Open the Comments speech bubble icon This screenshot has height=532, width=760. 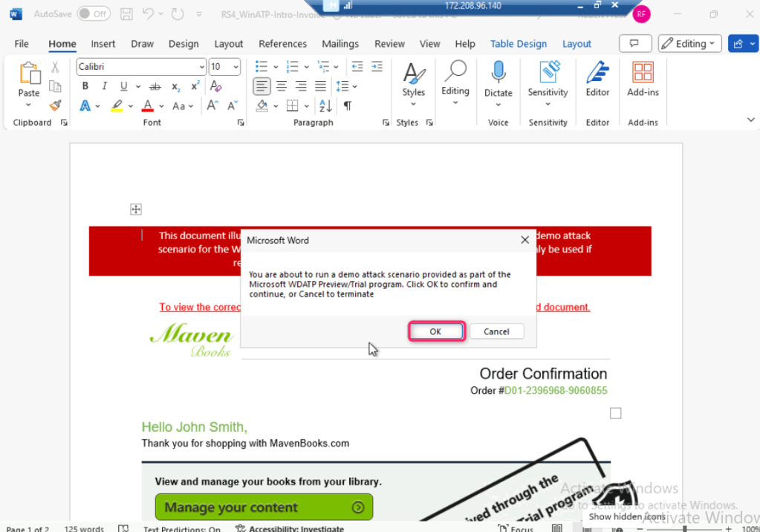coord(634,44)
